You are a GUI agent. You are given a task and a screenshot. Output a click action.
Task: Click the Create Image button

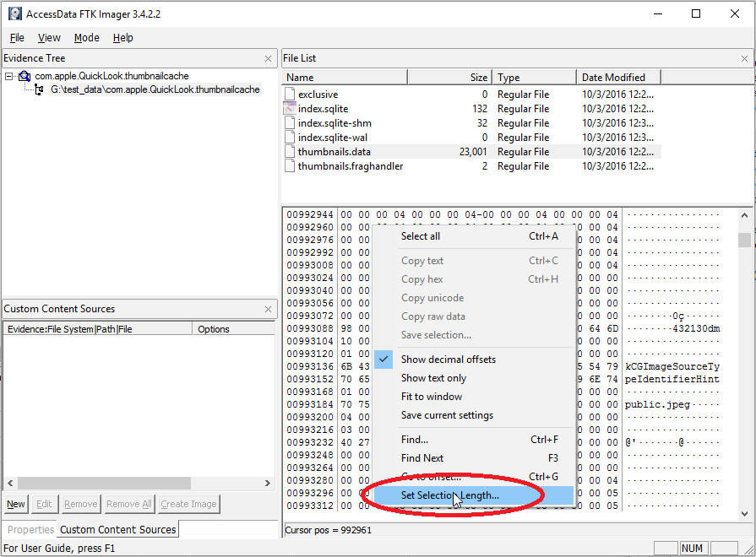click(188, 503)
